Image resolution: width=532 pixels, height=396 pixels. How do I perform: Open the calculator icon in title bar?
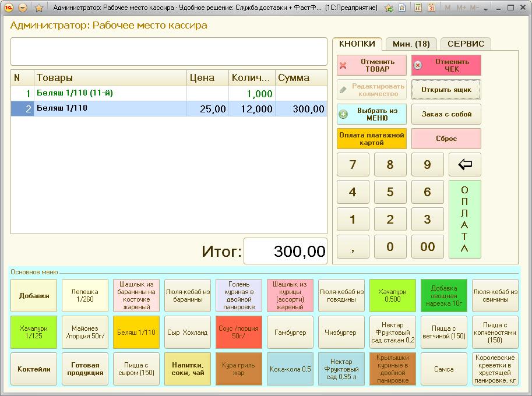click(418, 8)
